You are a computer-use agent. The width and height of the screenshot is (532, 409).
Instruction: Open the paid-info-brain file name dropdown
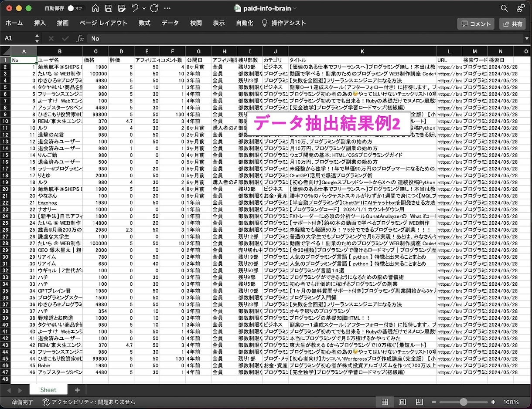(x=295, y=8)
